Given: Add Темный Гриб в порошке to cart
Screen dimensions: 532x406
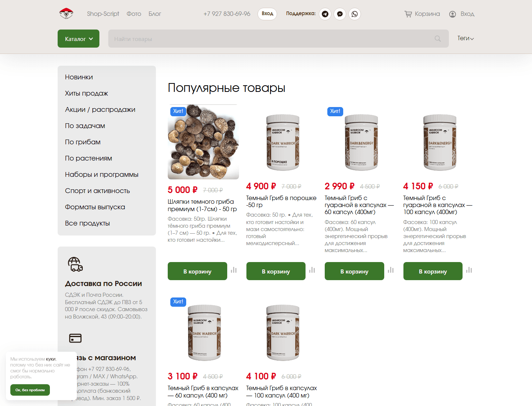Looking at the screenshot, I should (x=276, y=271).
